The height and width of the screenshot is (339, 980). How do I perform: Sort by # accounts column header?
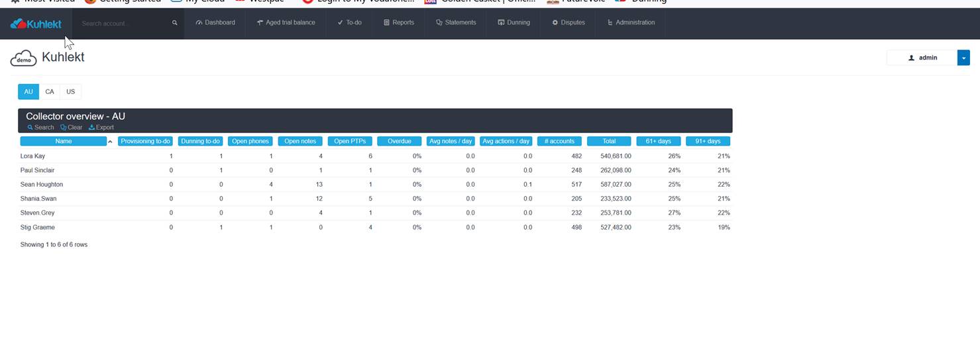tap(559, 141)
